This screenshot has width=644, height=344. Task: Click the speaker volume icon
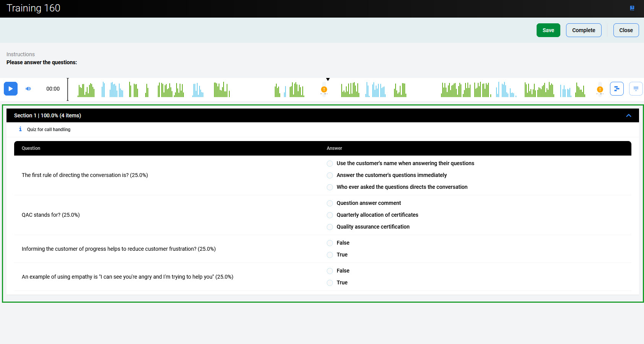[28, 89]
